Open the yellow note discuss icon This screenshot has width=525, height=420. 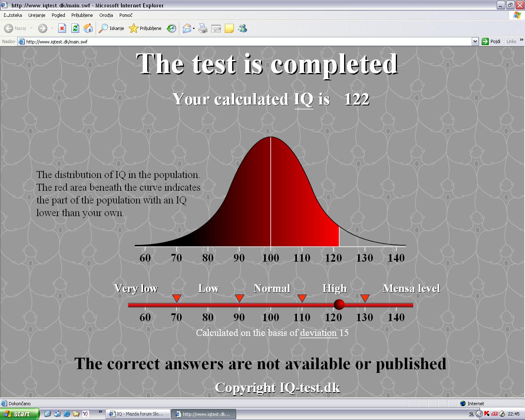click(x=229, y=28)
